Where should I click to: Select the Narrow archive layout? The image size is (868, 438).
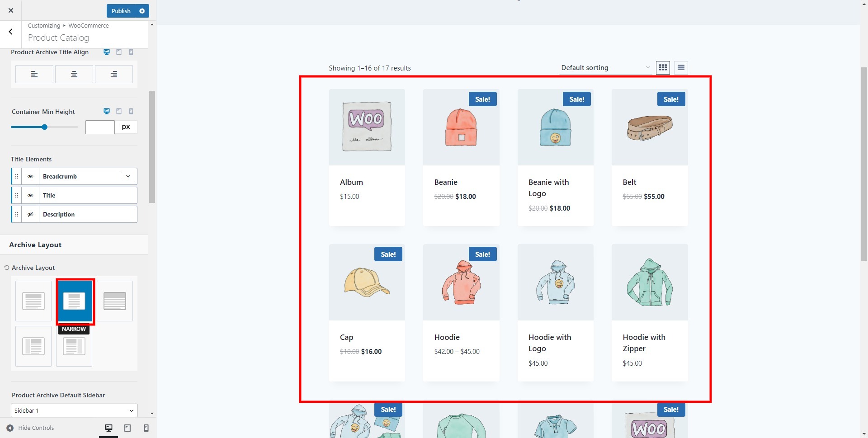point(74,301)
